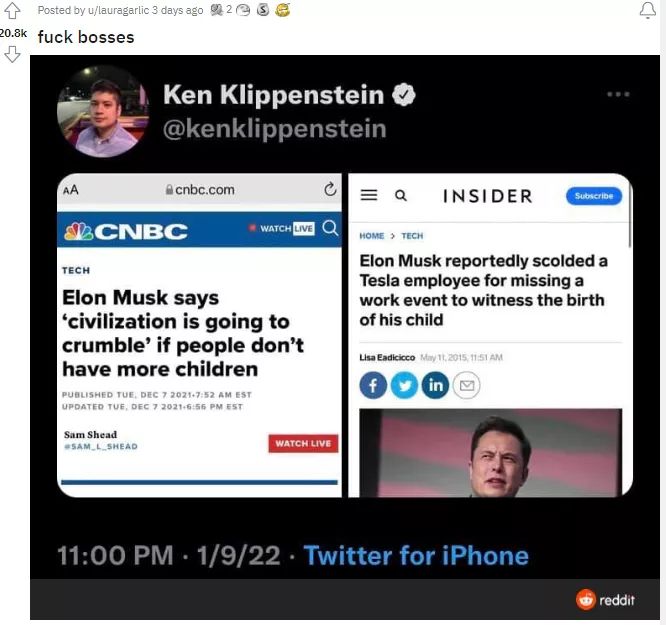666x625 pixels.
Task: Click the TECH breadcrumb on Insider
Action: 412,236
